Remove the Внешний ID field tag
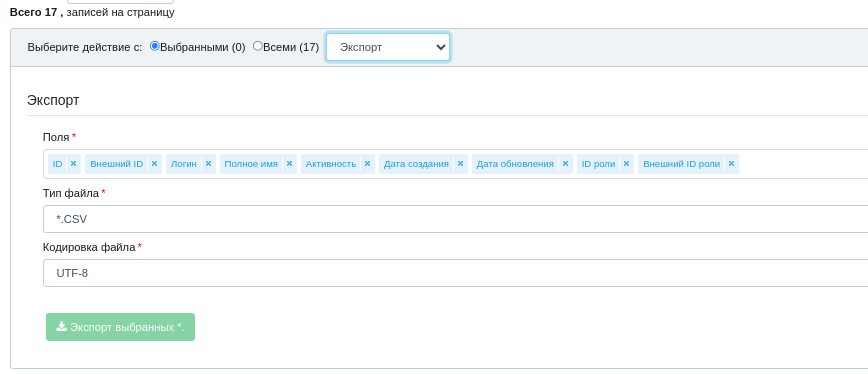 [154, 164]
